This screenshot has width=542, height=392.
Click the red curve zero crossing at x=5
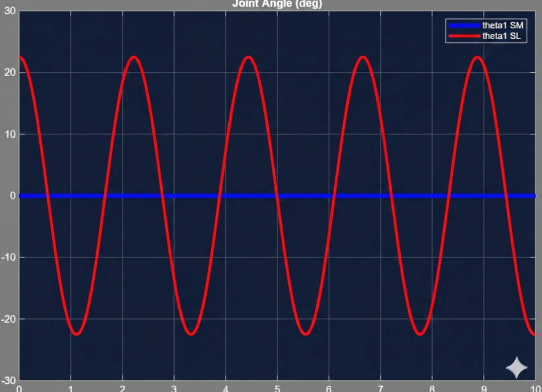click(x=277, y=196)
